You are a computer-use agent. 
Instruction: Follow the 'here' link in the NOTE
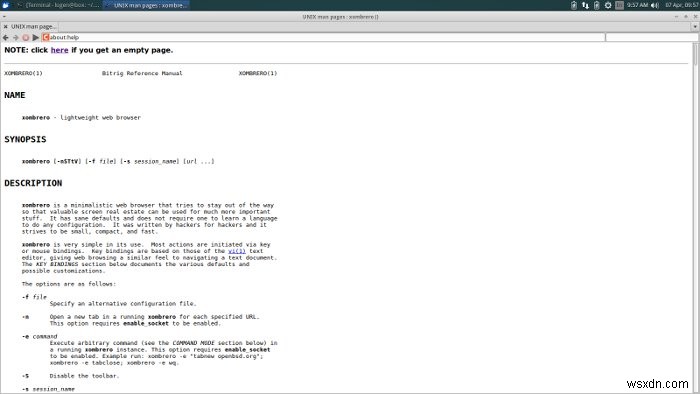pyautogui.click(x=59, y=50)
